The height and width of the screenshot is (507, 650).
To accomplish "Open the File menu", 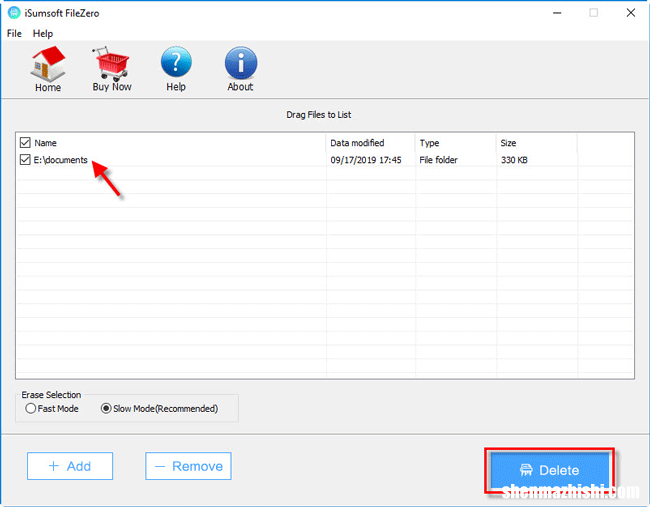I will tap(14, 34).
